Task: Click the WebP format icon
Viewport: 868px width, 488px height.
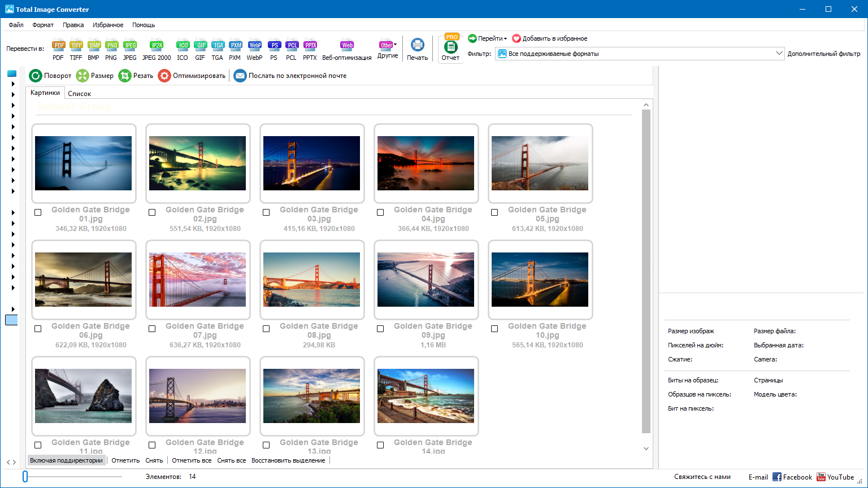Action: tap(254, 46)
